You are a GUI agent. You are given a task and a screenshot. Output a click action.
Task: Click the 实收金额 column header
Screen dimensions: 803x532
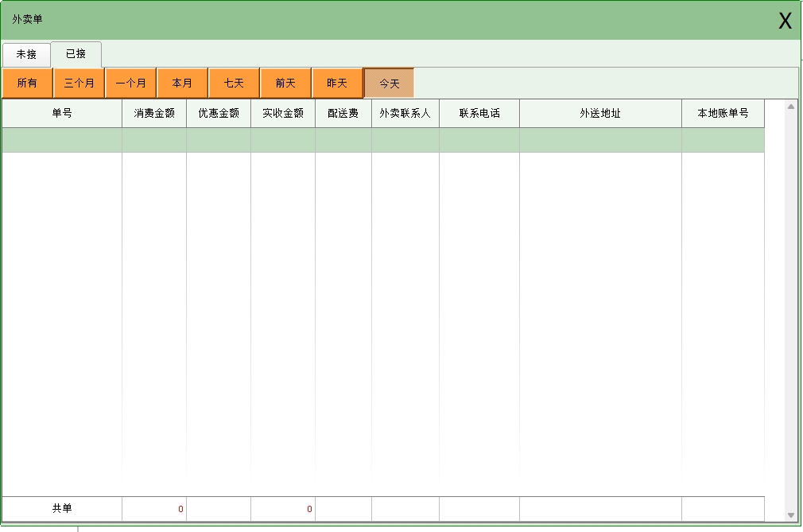[283, 114]
